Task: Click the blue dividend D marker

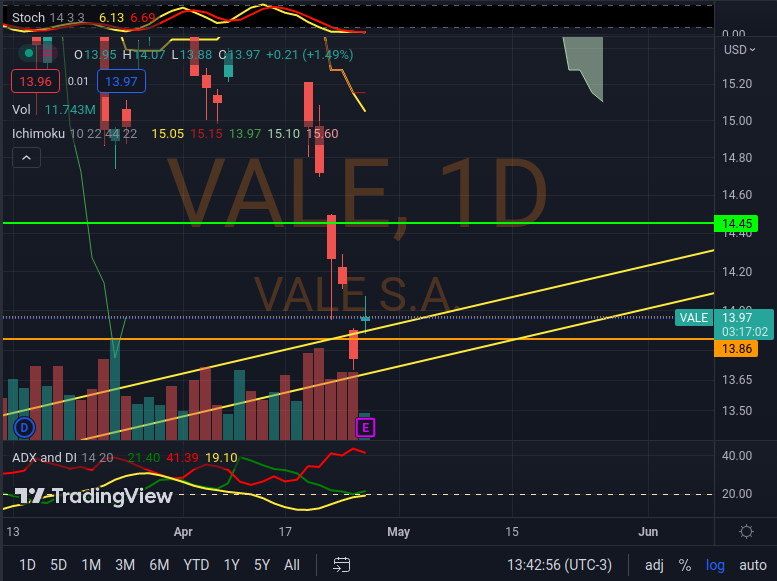Action: click(24, 427)
